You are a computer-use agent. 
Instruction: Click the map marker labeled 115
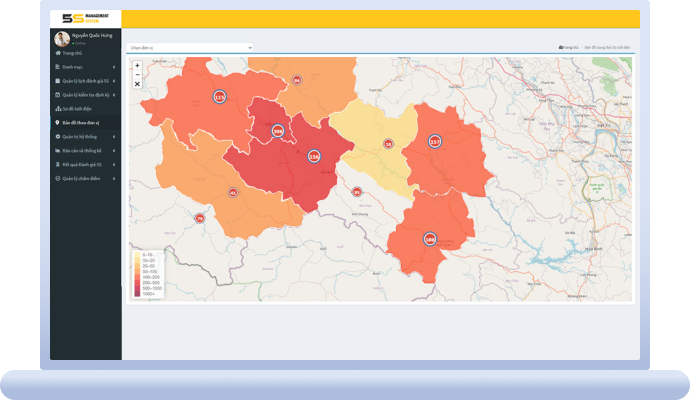point(219,97)
